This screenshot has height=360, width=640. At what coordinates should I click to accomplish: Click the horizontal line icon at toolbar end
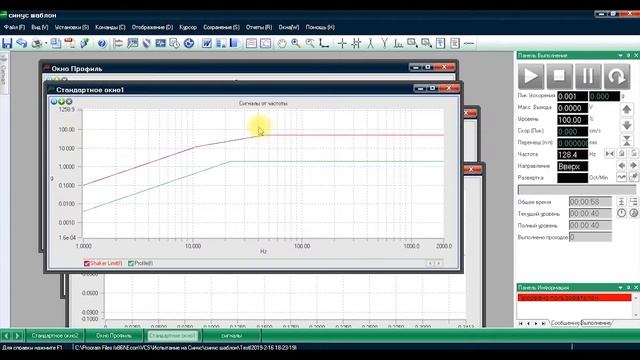point(469,43)
